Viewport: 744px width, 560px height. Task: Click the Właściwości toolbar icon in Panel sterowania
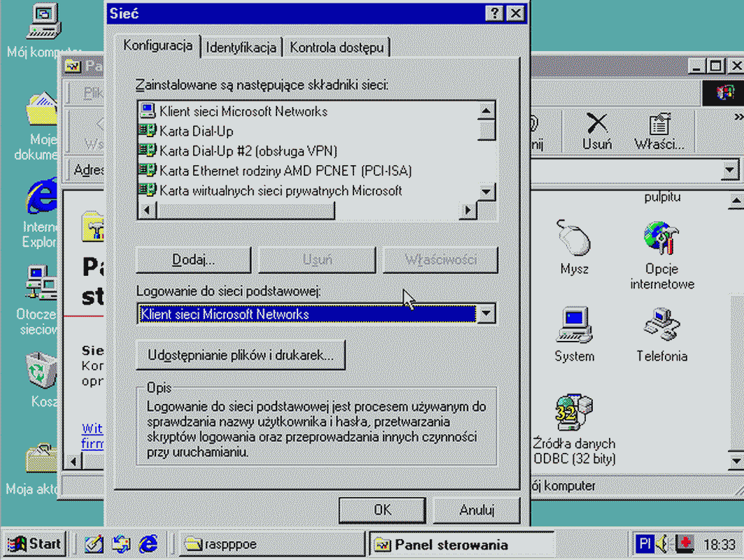pos(659,131)
